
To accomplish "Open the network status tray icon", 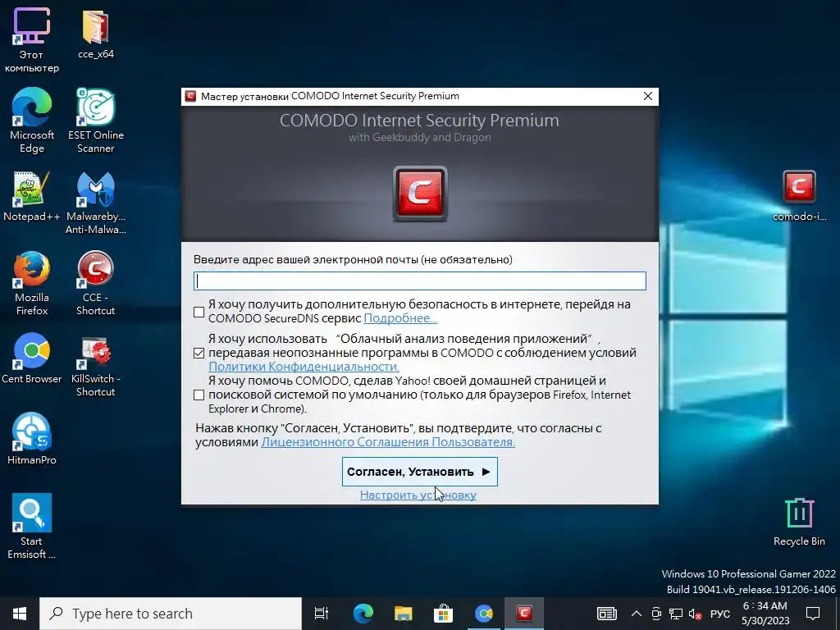I will [x=676, y=614].
